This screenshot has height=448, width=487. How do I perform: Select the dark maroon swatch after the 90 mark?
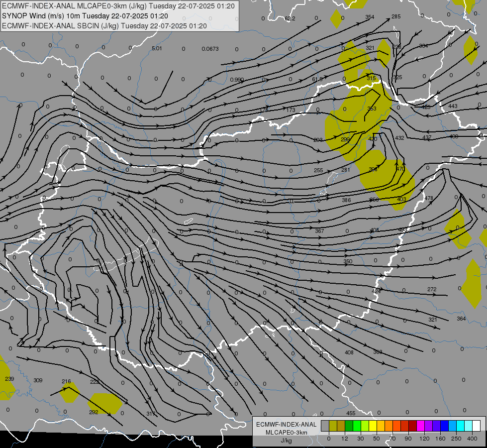412,426
